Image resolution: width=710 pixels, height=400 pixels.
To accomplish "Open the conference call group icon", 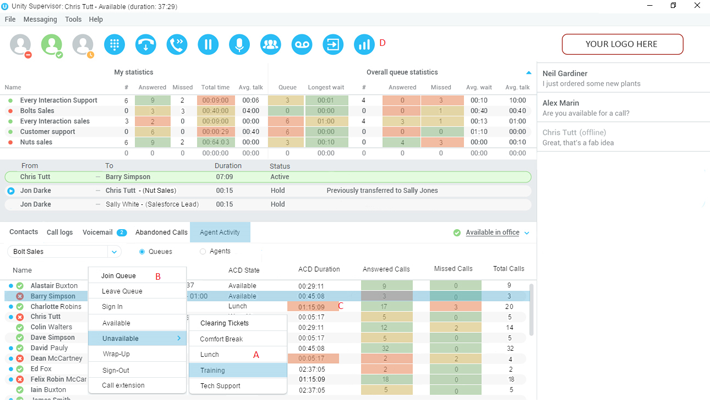I will coord(271,44).
